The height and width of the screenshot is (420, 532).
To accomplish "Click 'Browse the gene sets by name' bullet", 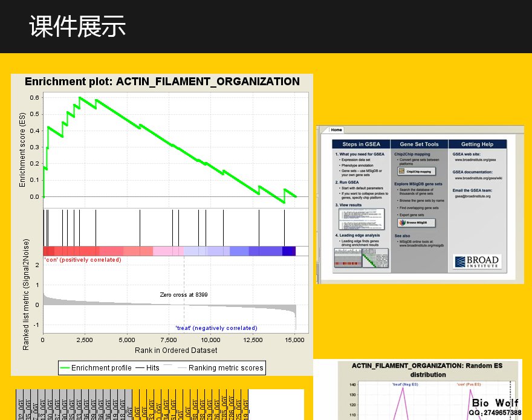I will (x=421, y=201).
